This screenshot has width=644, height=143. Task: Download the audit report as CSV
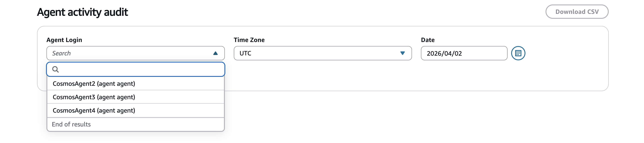point(577,11)
